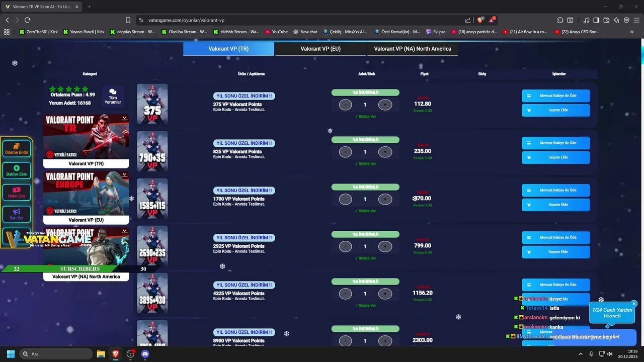Decrease quantity for 825 VP Valorant Points

click(346, 152)
